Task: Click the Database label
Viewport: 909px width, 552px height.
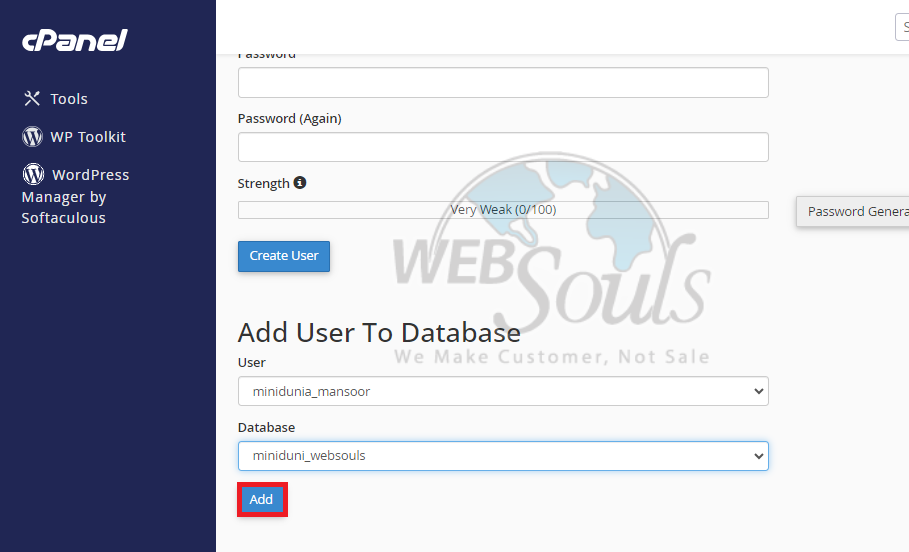Action: (266, 427)
